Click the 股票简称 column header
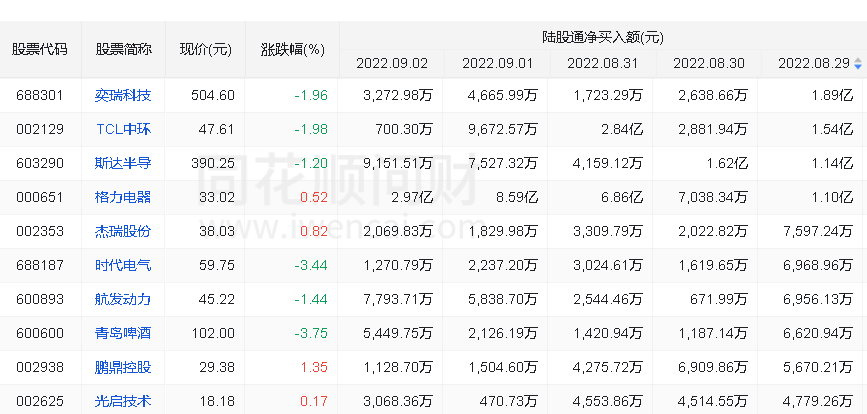Image resolution: width=867 pixels, height=414 pixels. click(x=123, y=49)
